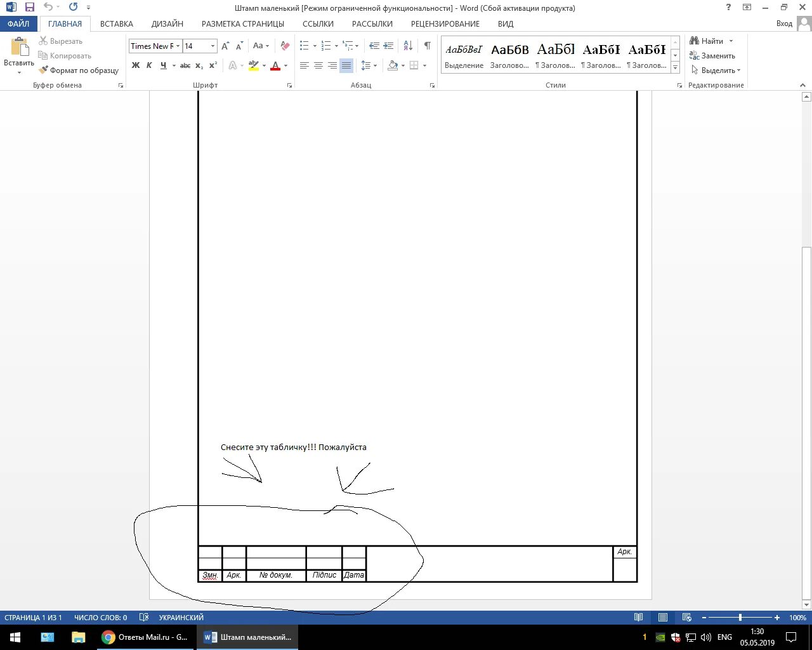Toggle justified paragraph alignment
The height and width of the screenshot is (650, 812).
[x=346, y=65]
